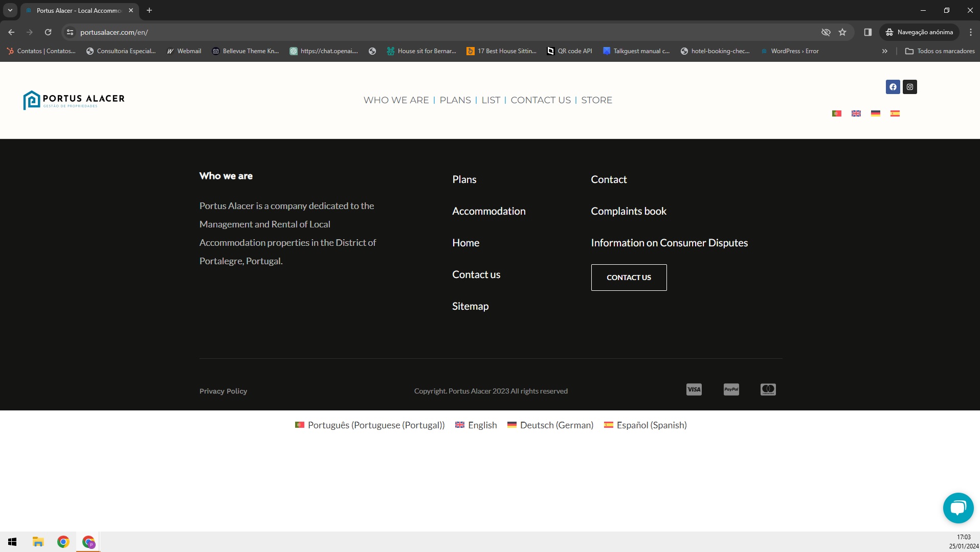Screen dimensions: 980x552
Task: Click the Mastercard payment icon
Action: pyautogui.click(x=768, y=389)
